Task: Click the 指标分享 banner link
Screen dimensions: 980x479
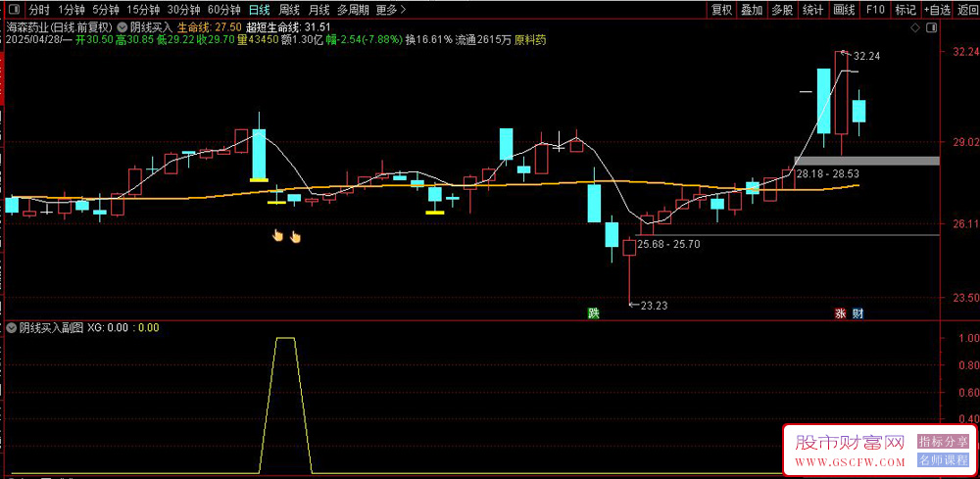Action: [943, 442]
